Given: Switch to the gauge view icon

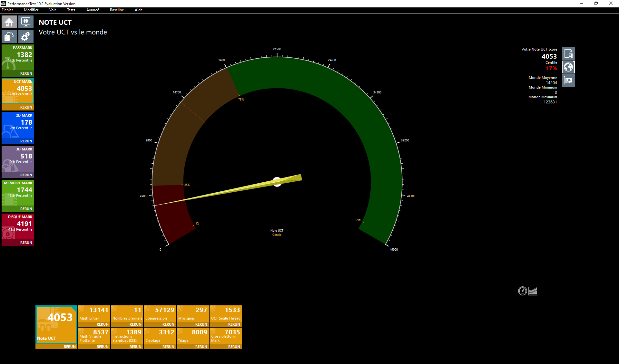Looking at the screenshot, I should coord(522,291).
